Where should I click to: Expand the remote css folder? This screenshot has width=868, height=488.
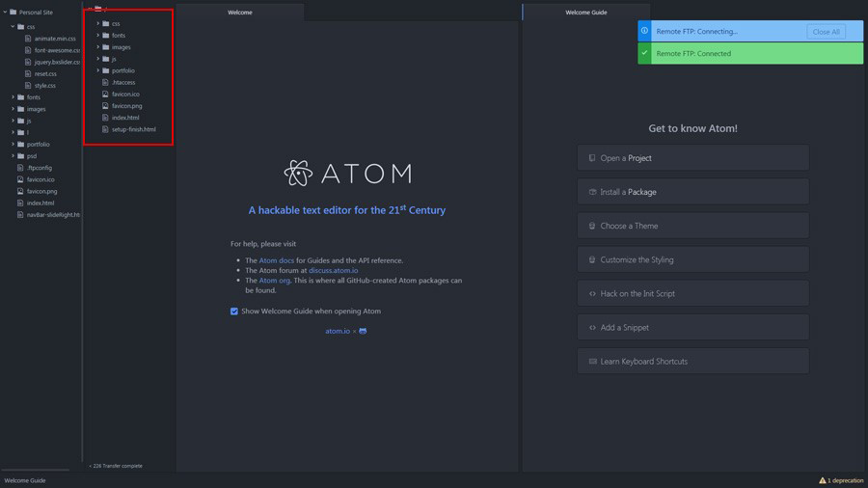[x=98, y=24]
